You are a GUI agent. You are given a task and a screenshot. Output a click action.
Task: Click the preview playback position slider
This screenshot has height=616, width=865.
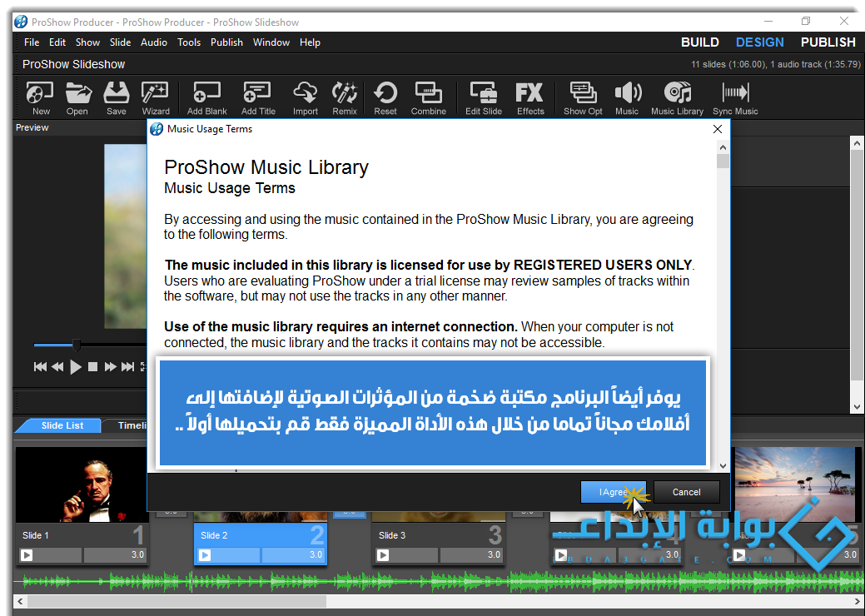tap(77, 345)
